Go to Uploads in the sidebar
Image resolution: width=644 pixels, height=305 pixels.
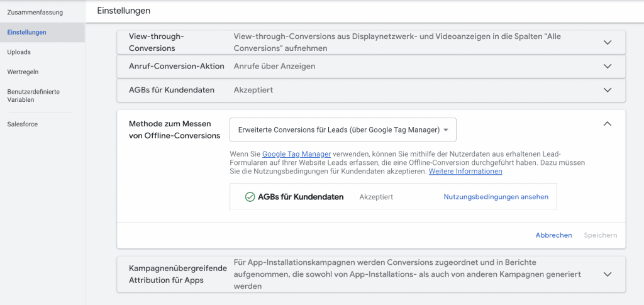click(x=19, y=52)
